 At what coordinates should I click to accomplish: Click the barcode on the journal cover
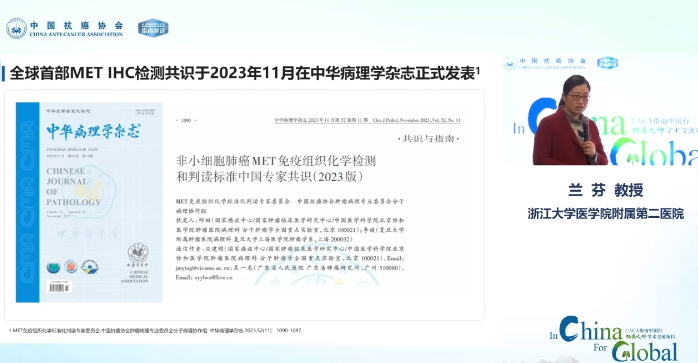coord(60,287)
